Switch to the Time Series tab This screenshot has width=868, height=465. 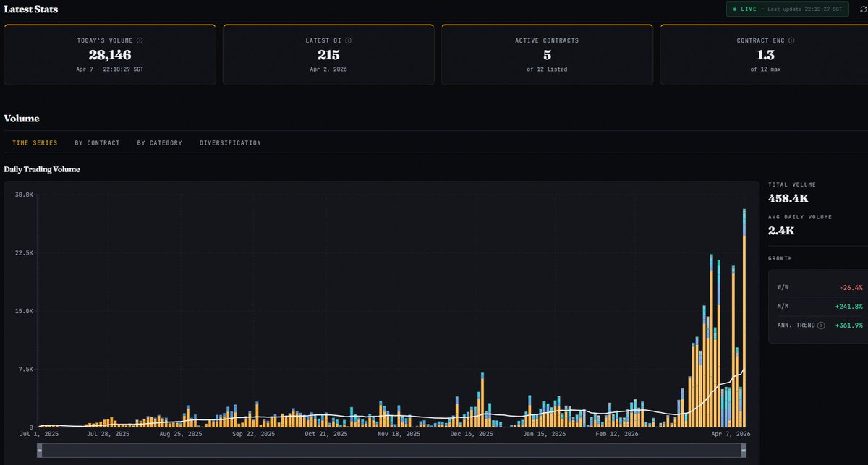[x=35, y=143]
